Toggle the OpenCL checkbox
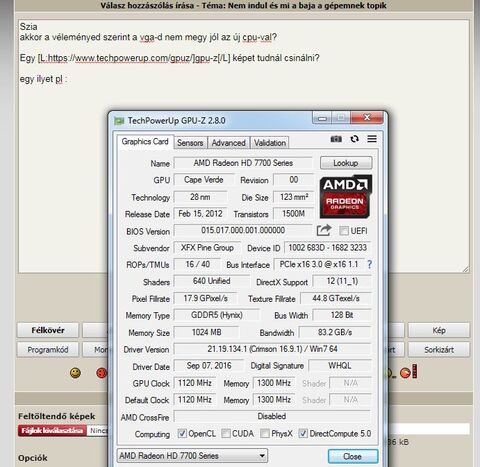Viewport: 480px width, 467px height. 182,433
